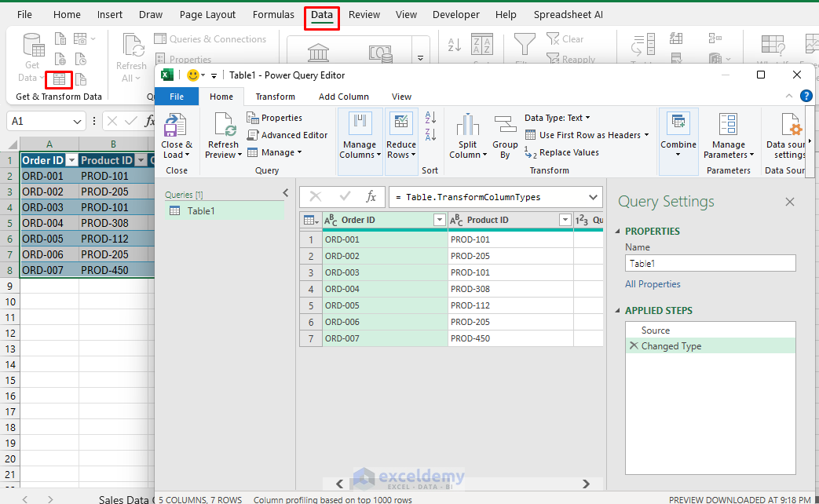Open the Excel Formulas tab
Image resolution: width=819 pixels, height=504 pixels.
click(273, 15)
